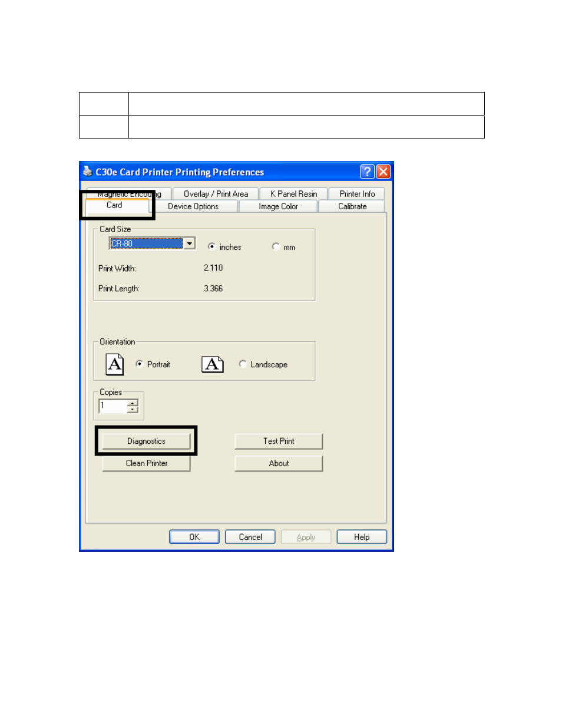Screen dimensions: 562x728
Task: Open the Image Color tab
Action: pos(278,206)
